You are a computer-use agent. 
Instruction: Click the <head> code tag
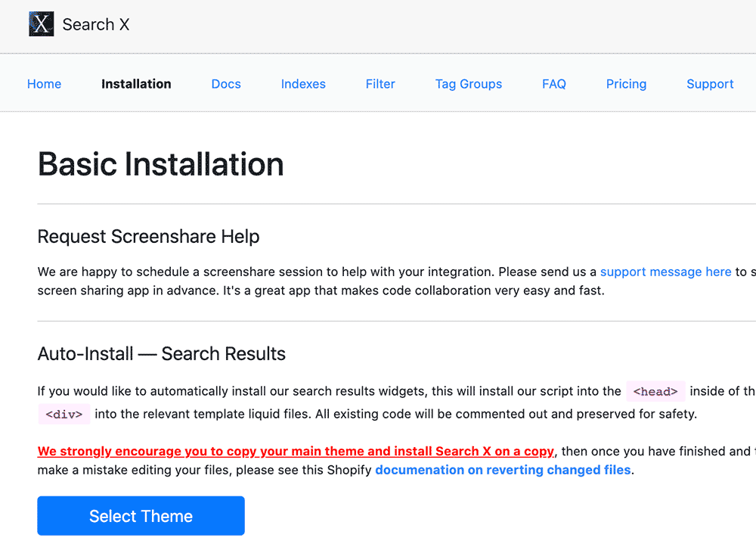tap(655, 391)
